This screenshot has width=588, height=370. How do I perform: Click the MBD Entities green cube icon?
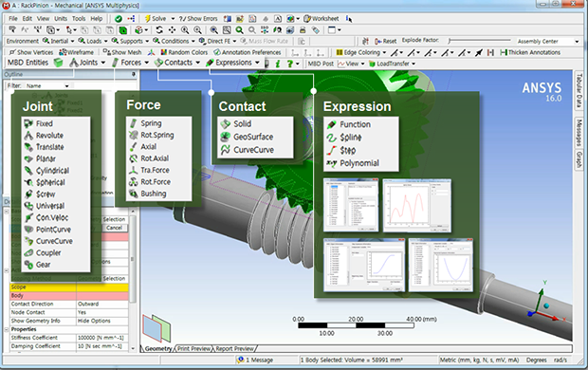click(x=58, y=63)
